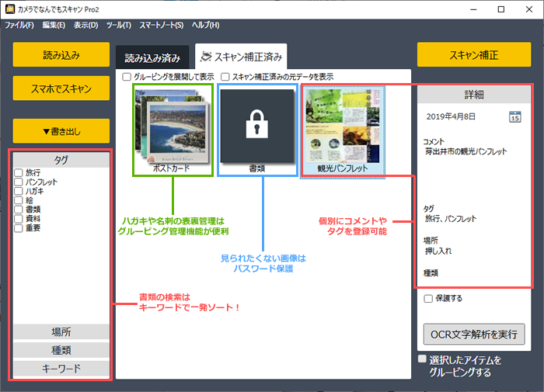
Task: Open the calendar date picker icon
Action: (x=514, y=116)
